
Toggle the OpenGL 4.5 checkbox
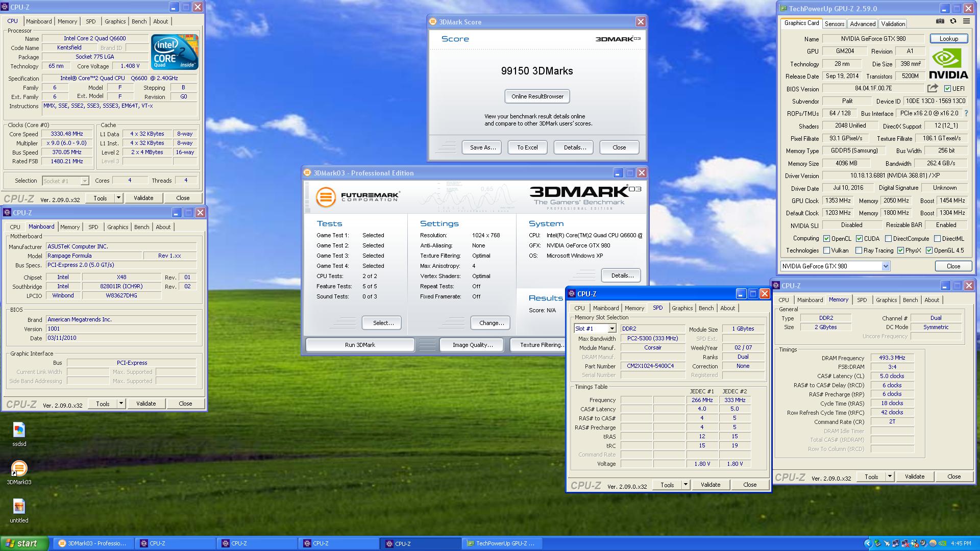pos(929,251)
